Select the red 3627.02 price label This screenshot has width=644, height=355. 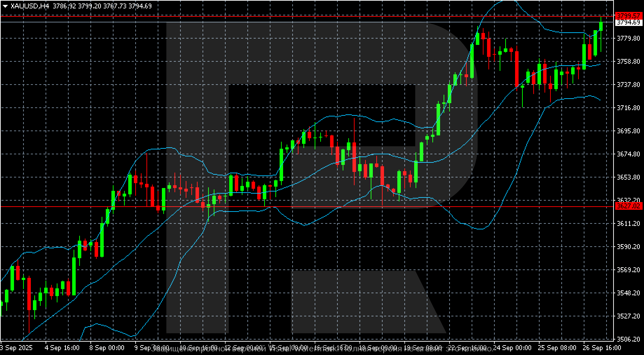pos(629,206)
